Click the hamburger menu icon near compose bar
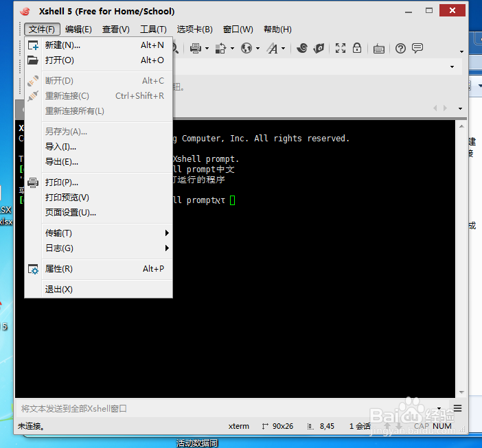Image resolution: width=482 pixels, height=448 pixels. [x=457, y=408]
